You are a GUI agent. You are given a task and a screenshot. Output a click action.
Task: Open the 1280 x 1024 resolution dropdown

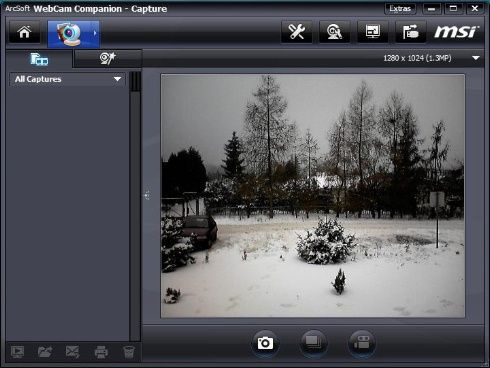click(x=476, y=58)
